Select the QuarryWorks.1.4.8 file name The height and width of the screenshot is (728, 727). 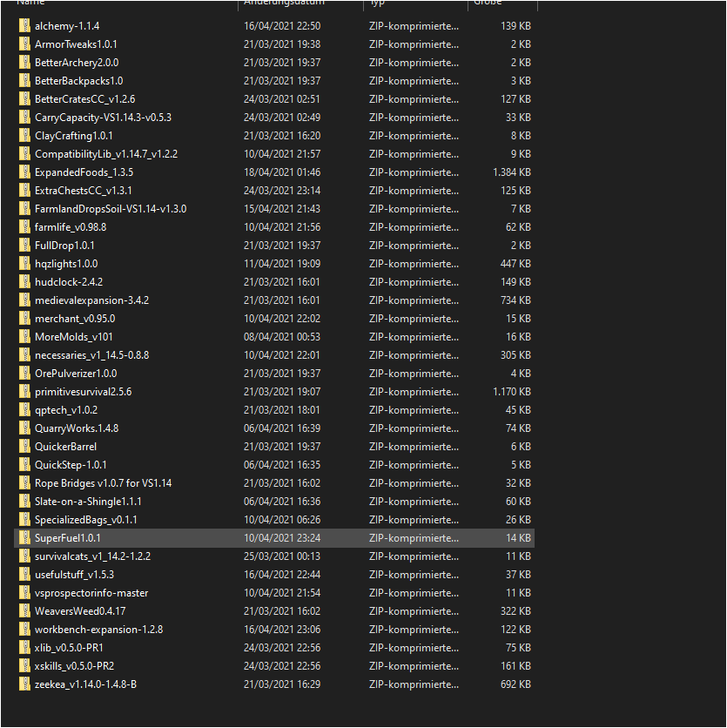point(77,428)
